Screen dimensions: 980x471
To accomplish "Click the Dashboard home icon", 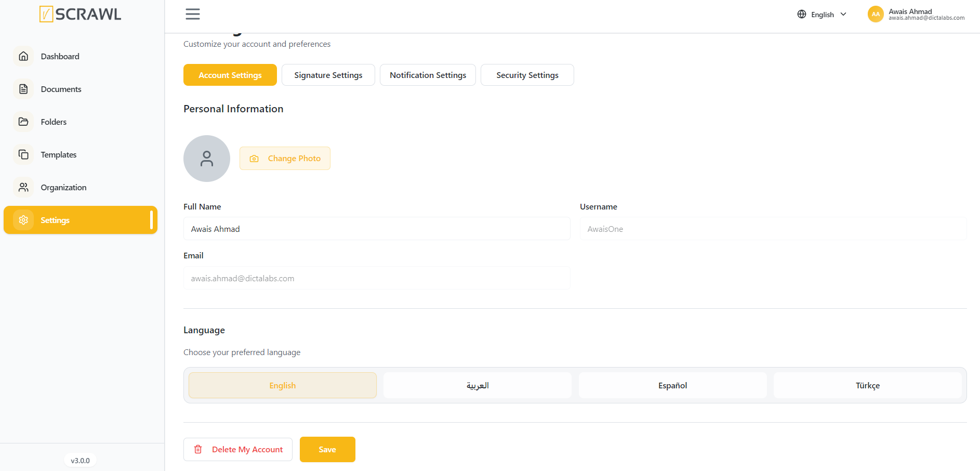I will 23,56.
